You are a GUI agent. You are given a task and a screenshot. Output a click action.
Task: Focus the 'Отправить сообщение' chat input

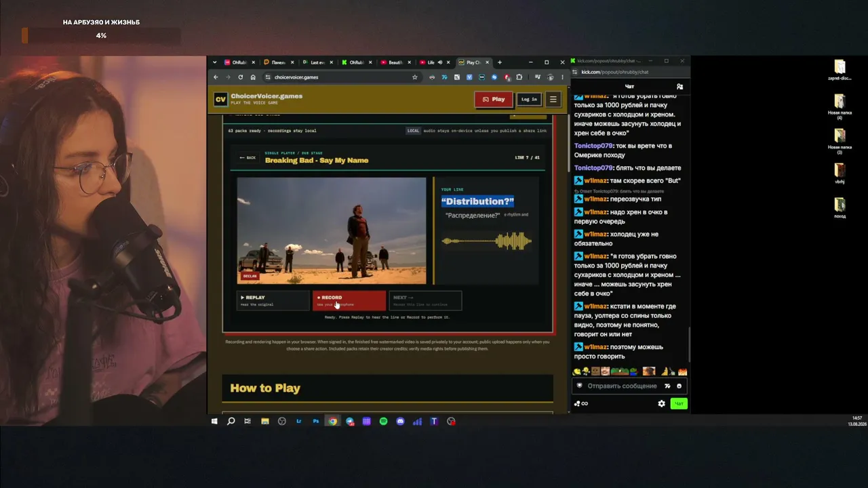[622, 386]
